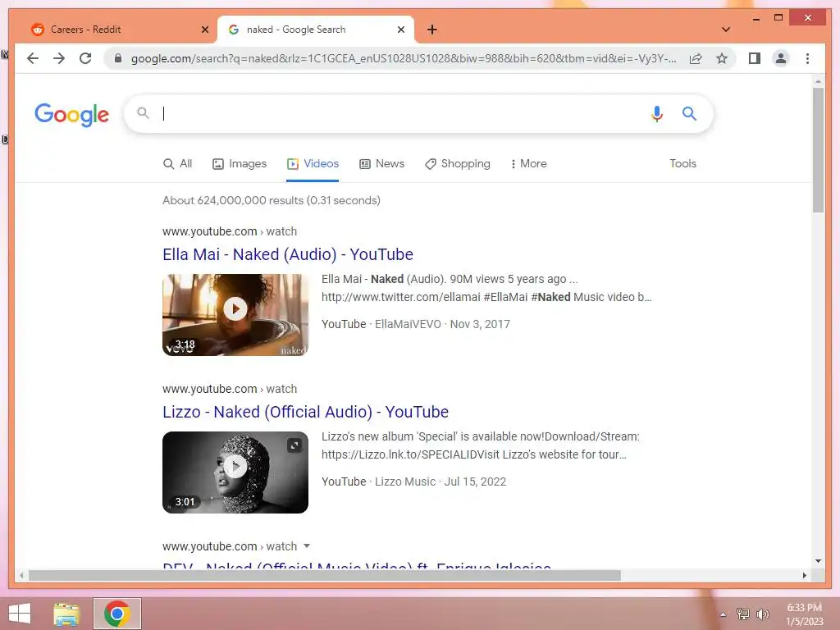Viewport: 840px width, 630px height.
Task: Click the YouTube · EllaMaiVEVO · Nov 3, 2017 text
Action: point(416,324)
